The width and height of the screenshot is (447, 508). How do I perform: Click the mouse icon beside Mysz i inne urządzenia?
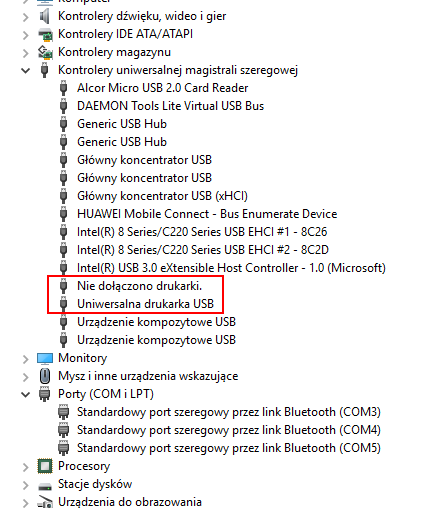coord(45,376)
